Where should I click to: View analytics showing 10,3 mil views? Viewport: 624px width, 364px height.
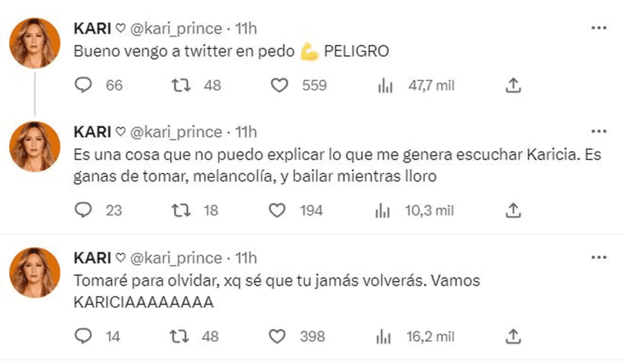coord(383,211)
